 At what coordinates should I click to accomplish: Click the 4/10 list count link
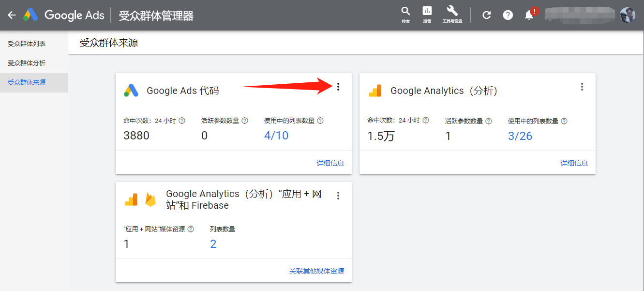tap(276, 136)
